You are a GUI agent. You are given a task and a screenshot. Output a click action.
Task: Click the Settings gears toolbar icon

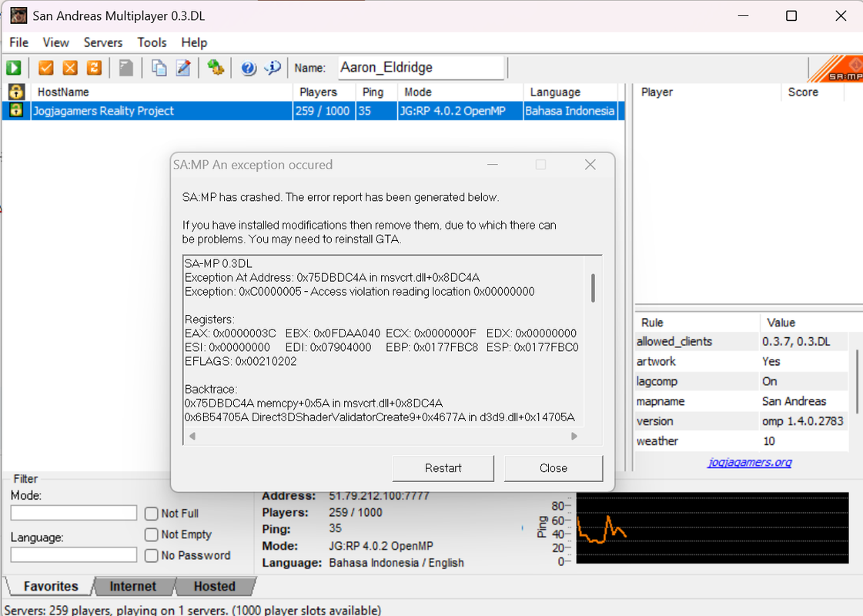pos(216,68)
